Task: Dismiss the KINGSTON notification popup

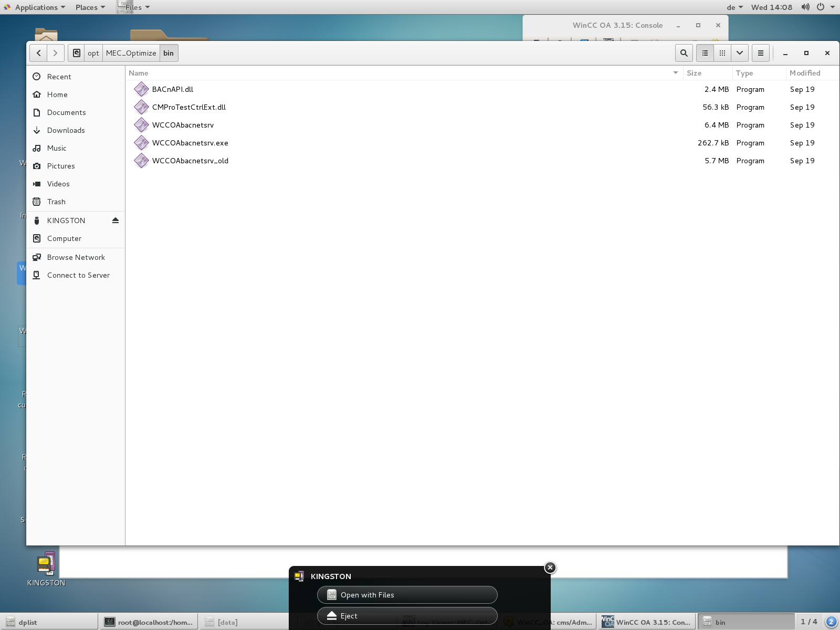Action: (x=550, y=568)
